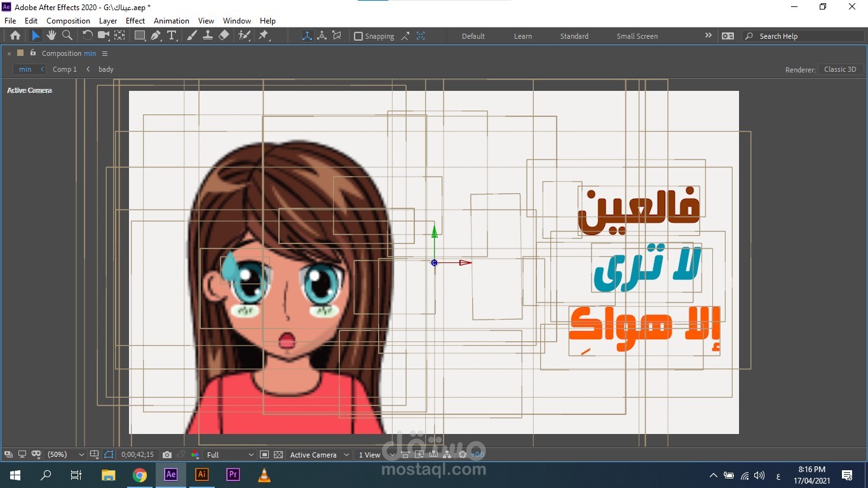
Task: Launch Adobe Premiere from the taskbar
Action: (x=233, y=475)
